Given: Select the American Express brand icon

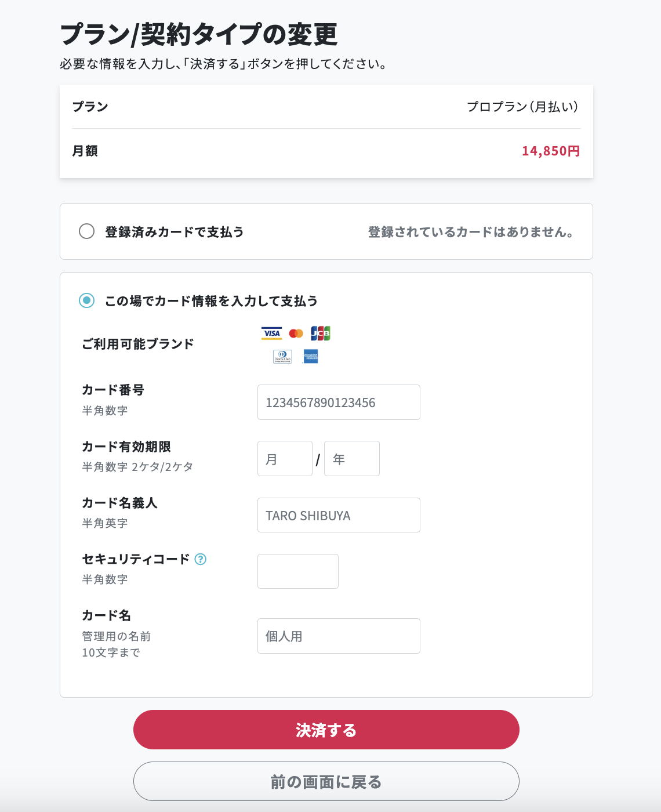Looking at the screenshot, I should 311,357.
